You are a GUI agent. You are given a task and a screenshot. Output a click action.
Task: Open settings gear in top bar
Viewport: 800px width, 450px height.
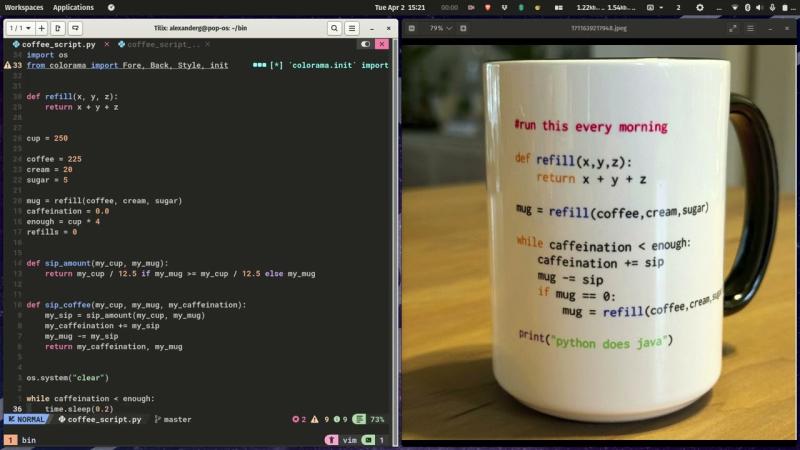click(700, 8)
